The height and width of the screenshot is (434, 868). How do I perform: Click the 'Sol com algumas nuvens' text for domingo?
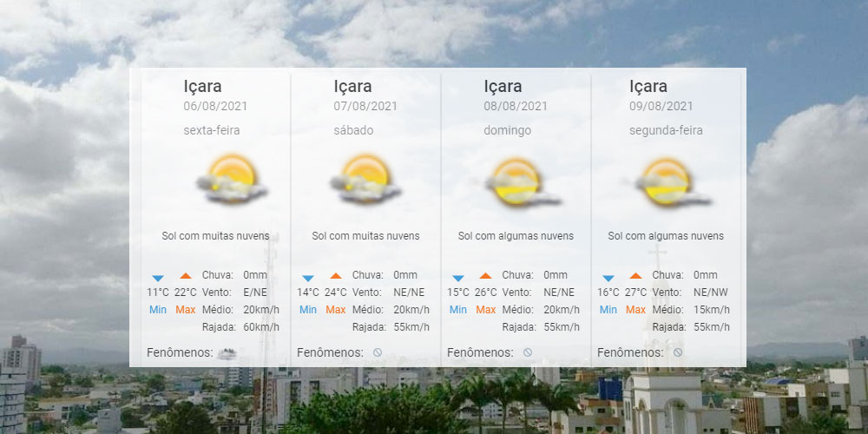516,236
